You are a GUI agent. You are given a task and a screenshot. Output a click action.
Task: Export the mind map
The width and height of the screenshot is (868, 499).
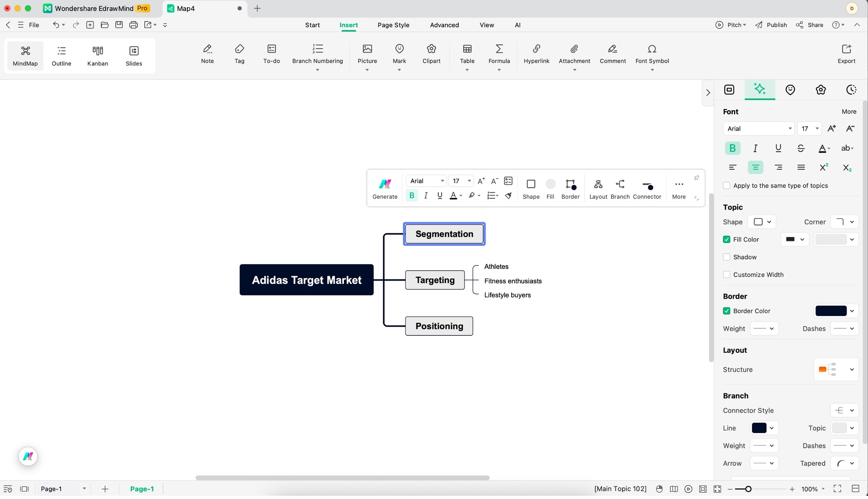[846, 54]
